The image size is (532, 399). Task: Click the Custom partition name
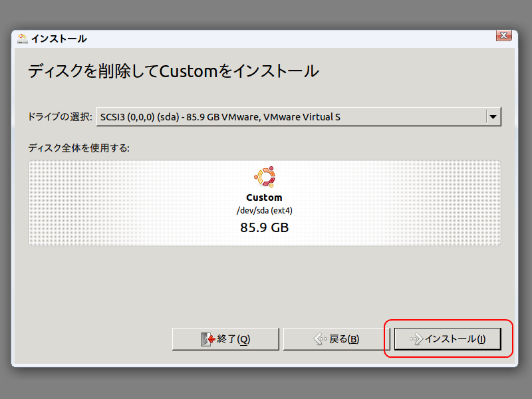pos(264,198)
